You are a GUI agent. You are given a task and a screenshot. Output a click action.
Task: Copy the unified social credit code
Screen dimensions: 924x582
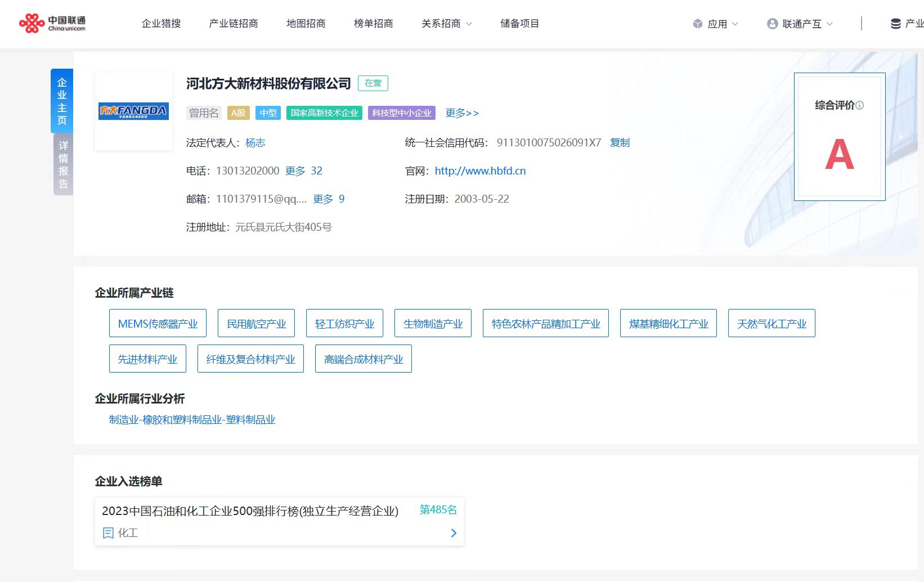[620, 142]
